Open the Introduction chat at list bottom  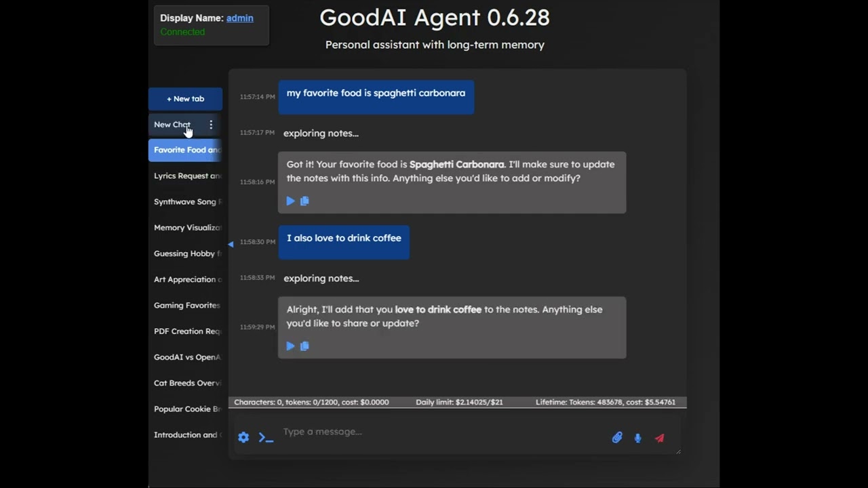pos(185,435)
